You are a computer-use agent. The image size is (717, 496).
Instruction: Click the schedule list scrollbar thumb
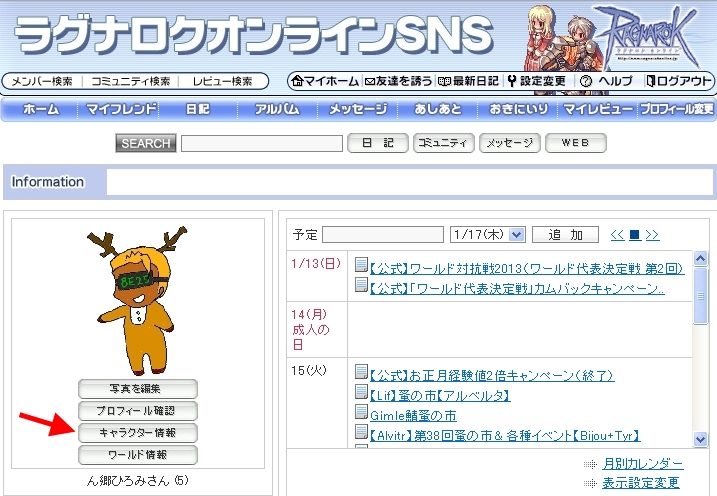coord(700,296)
